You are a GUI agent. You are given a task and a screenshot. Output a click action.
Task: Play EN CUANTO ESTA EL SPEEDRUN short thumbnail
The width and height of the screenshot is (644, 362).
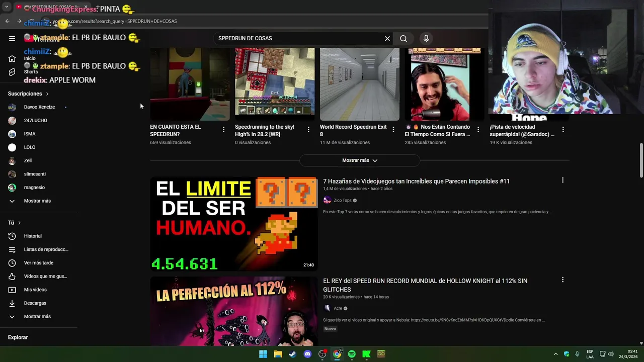click(190, 84)
